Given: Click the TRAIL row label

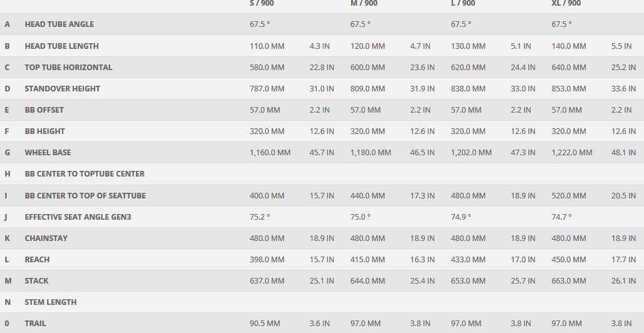Looking at the screenshot, I should pyautogui.click(x=36, y=324).
